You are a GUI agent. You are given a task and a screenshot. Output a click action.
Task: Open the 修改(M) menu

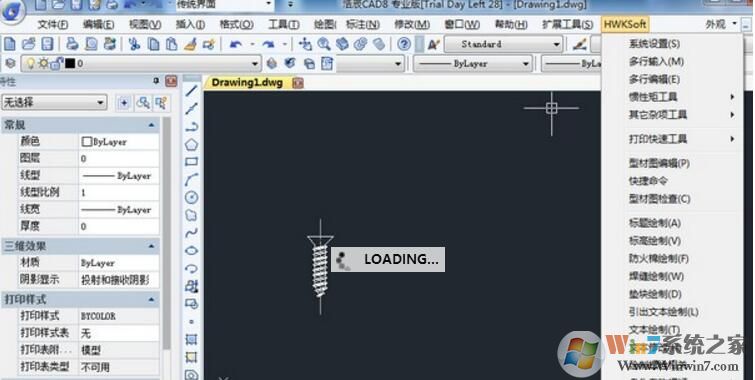point(412,24)
